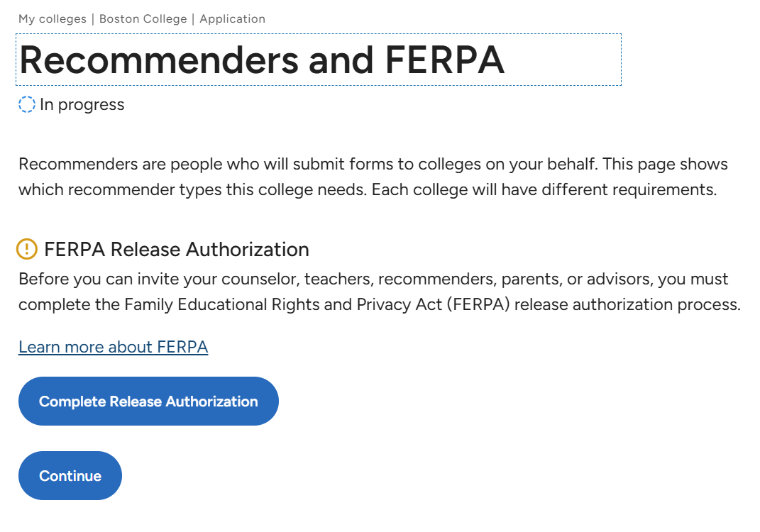Click the Continue button

pos(70,476)
